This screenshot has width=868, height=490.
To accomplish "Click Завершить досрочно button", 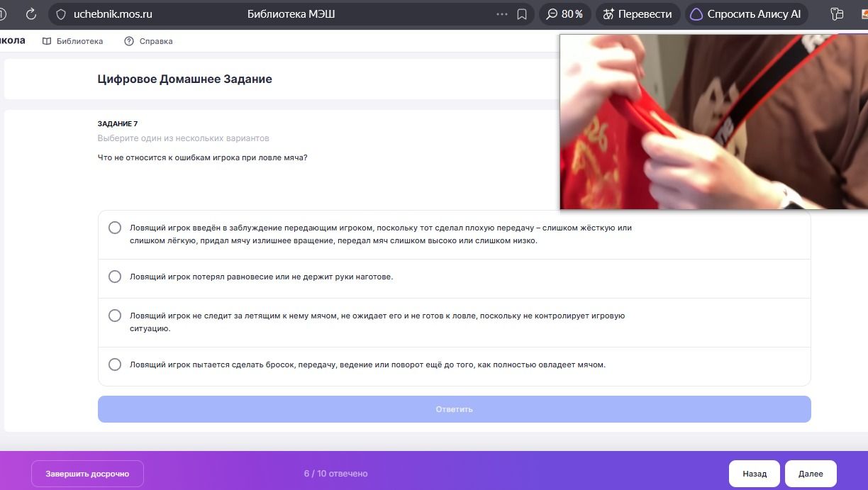I will [x=87, y=474].
